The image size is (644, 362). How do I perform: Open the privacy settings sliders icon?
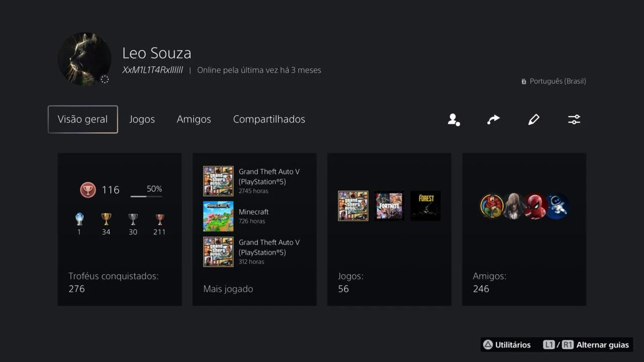[x=574, y=120]
